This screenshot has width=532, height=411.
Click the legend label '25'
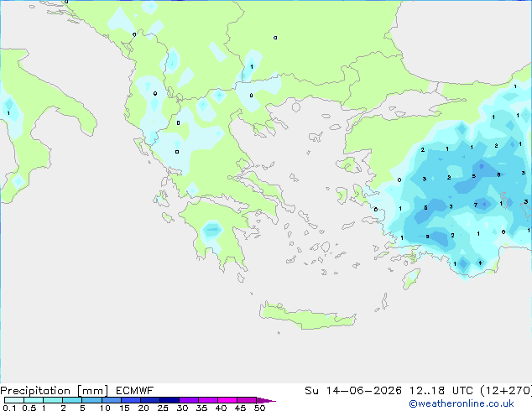pos(163,408)
